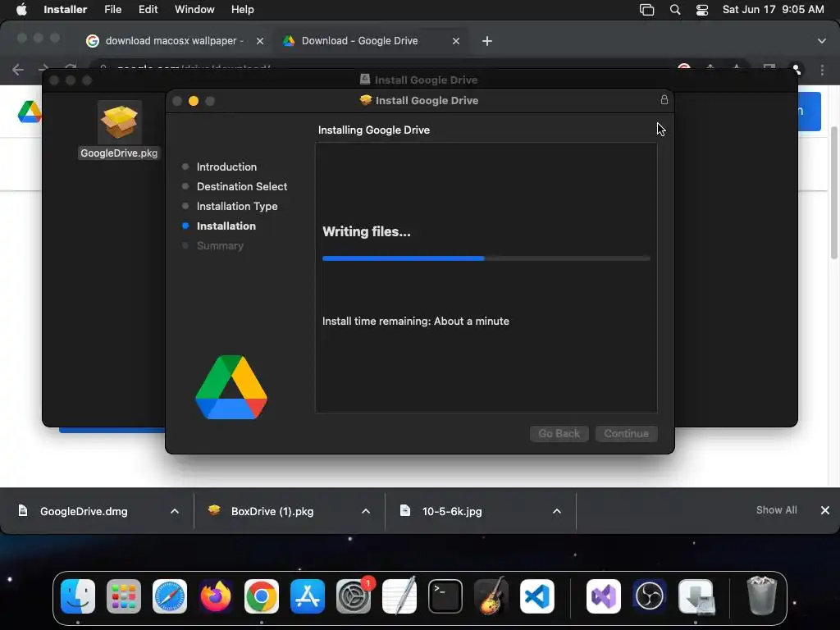Open Safari from the dock
Image resolution: width=840 pixels, height=630 pixels.
tap(170, 596)
